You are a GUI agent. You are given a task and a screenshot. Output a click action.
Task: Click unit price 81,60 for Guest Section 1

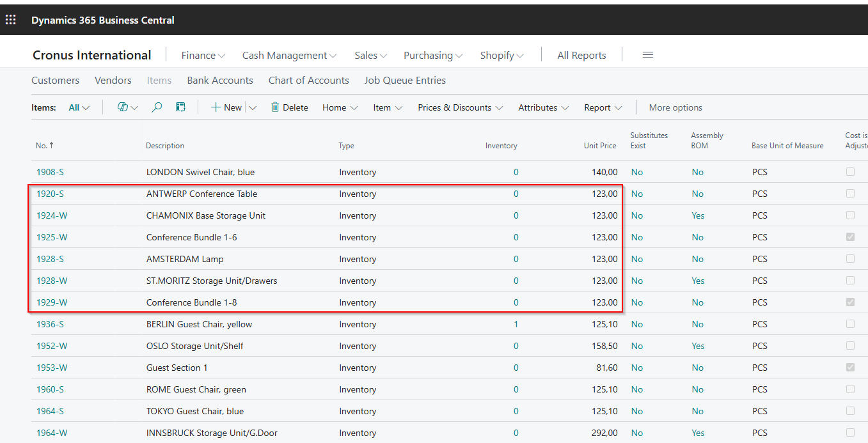(607, 368)
